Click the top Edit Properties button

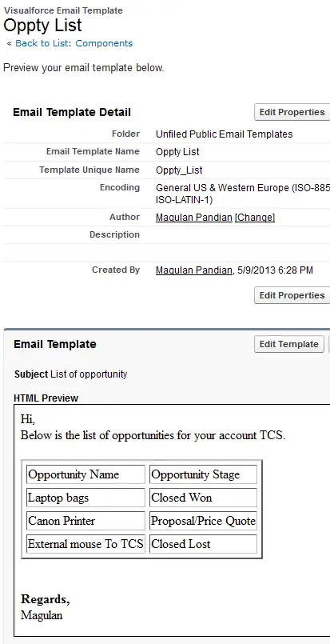[292, 112]
